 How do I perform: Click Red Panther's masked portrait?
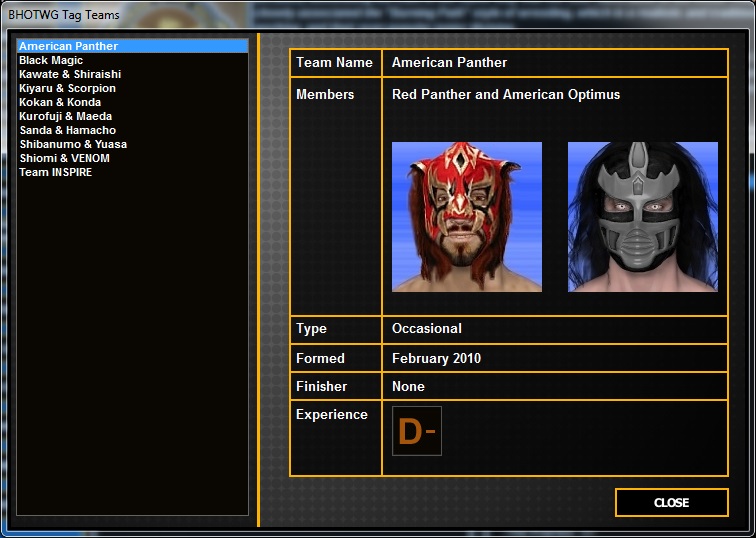pyautogui.click(x=467, y=217)
